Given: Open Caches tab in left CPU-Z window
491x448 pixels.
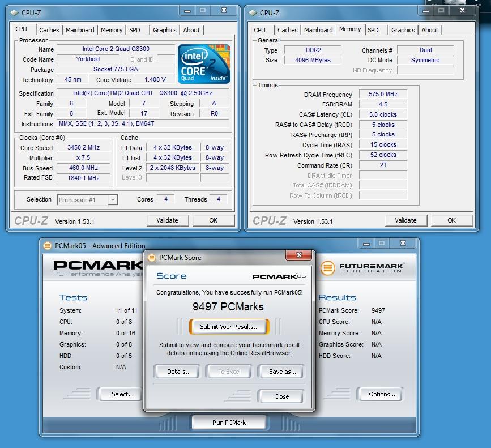Looking at the screenshot, I should 49,30.
